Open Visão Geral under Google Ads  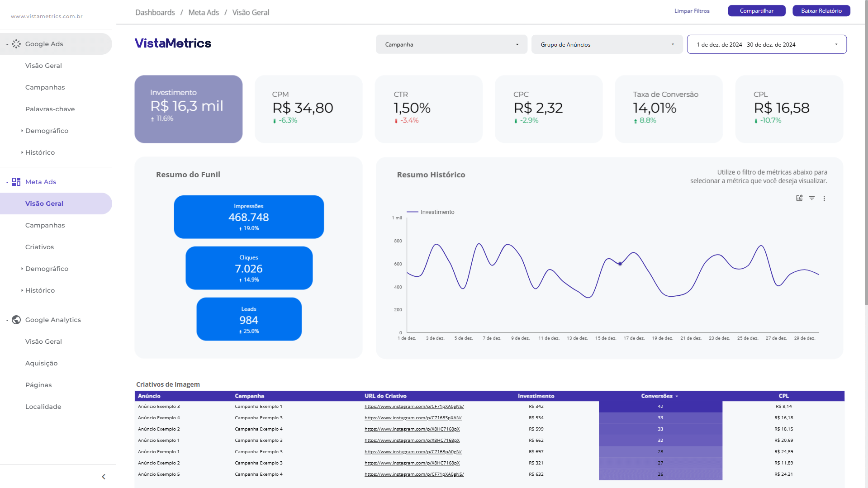point(43,66)
